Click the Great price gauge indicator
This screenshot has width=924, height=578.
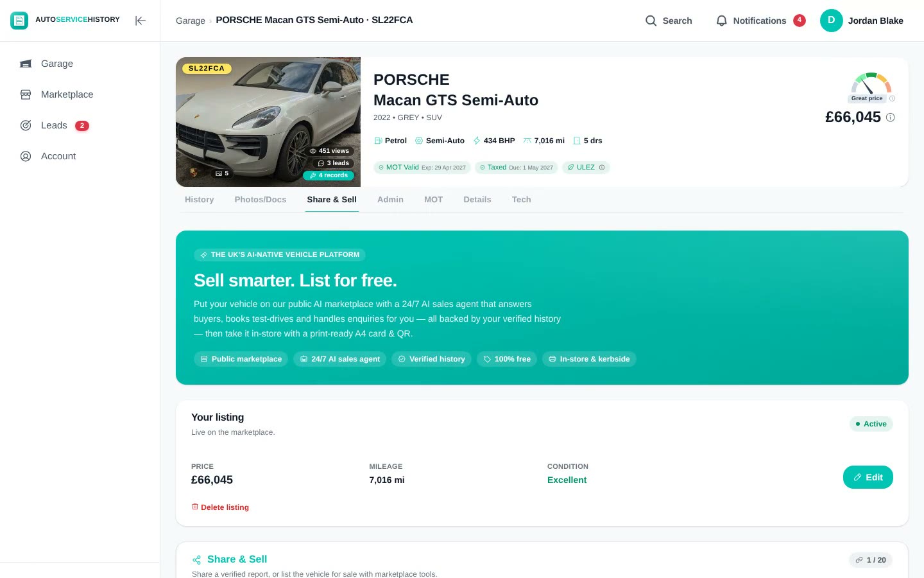(x=871, y=87)
